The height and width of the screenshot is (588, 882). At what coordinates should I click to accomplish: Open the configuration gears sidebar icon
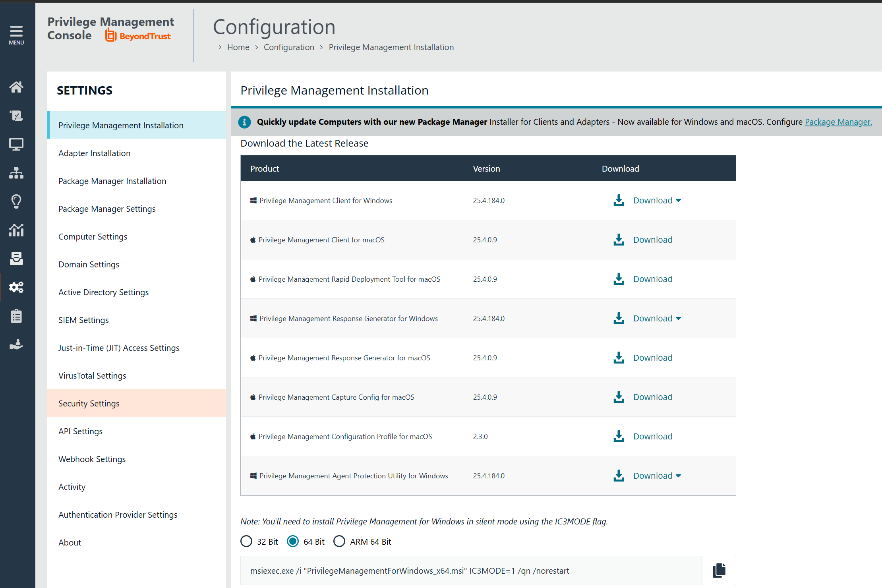16,287
